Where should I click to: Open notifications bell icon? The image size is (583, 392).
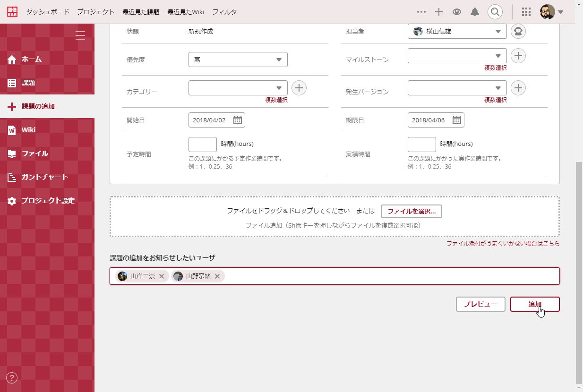click(x=475, y=12)
